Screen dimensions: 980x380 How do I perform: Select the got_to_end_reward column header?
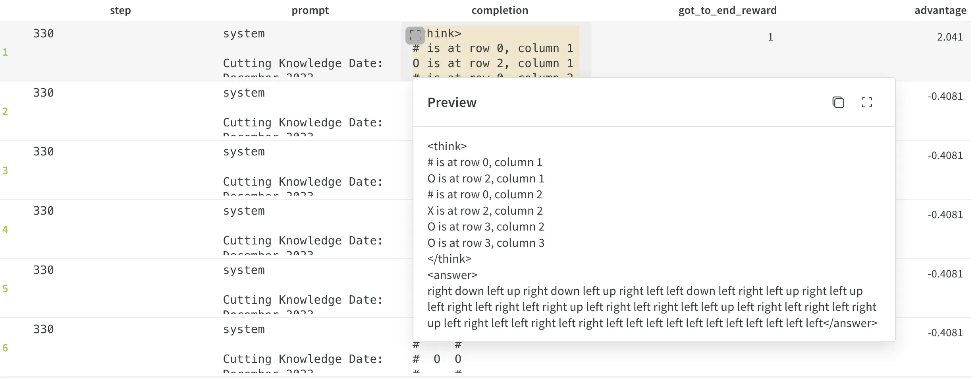[x=727, y=10]
